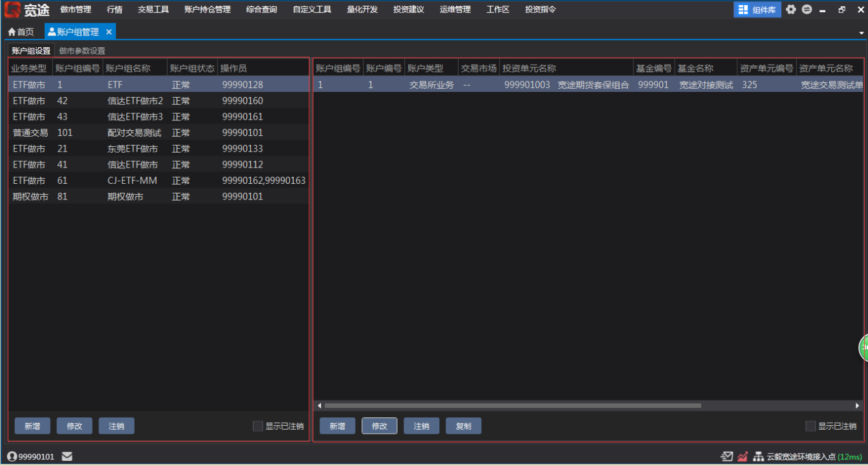This screenshot has width=868, height=466.
Task: Toggle 显示已注销 in left panel
Action: [x=258, y=426]
